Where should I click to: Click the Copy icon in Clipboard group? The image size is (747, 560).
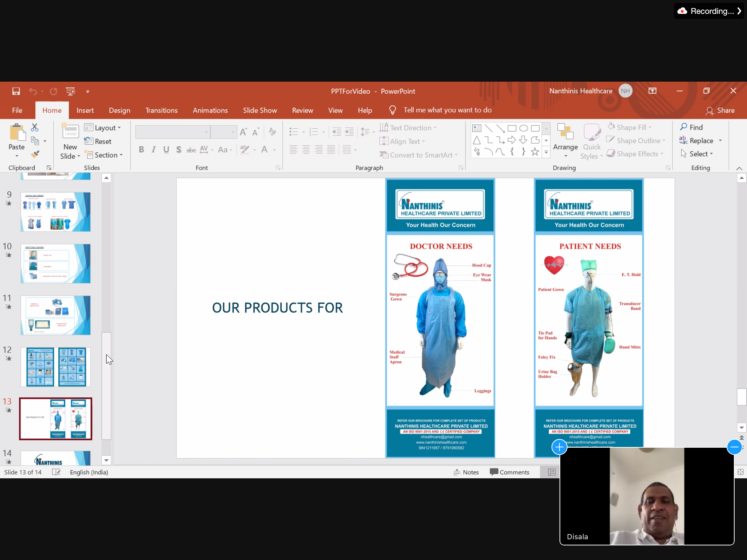[35, 141]
